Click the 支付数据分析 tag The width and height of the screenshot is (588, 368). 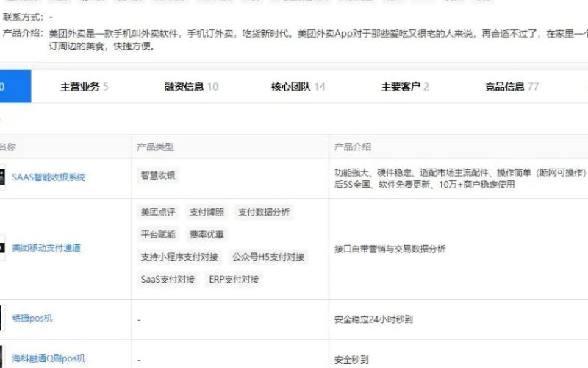click(264, 212)
